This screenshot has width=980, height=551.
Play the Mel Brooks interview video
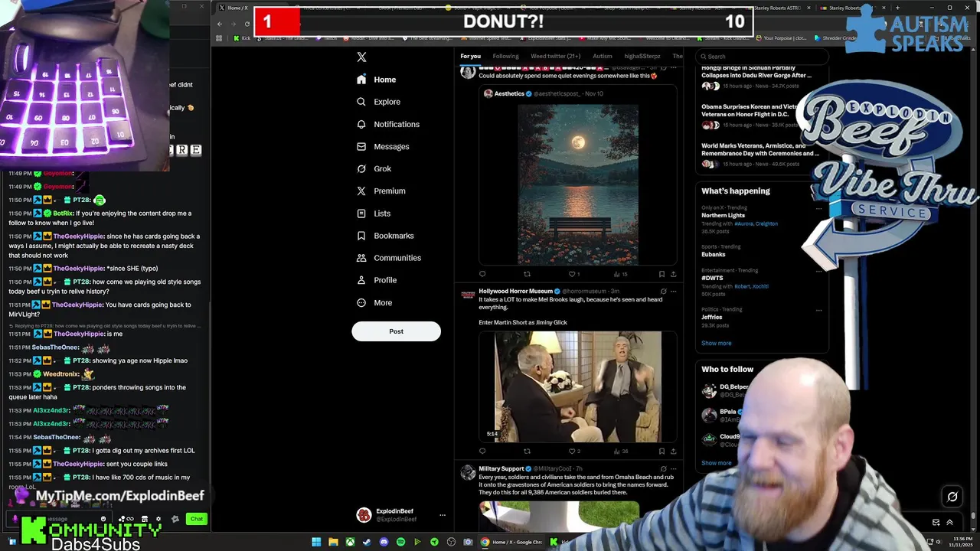578,386
